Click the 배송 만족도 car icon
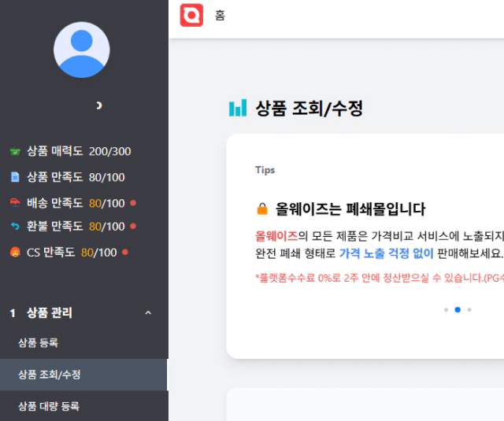Image resolution: width=504 pixels, height=421 pixels. coord(15,203)
